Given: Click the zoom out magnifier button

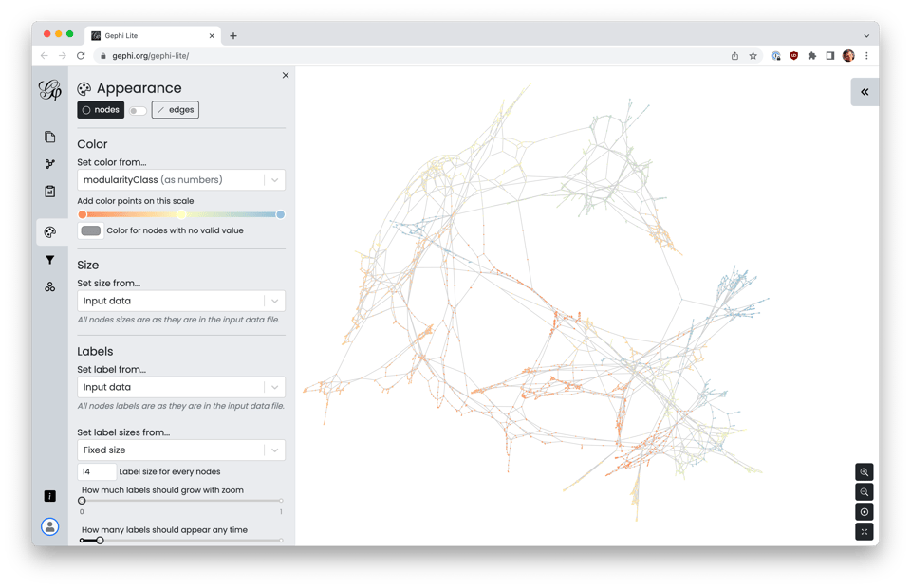Looking at the screenshot, I should (x=864, y=492).
